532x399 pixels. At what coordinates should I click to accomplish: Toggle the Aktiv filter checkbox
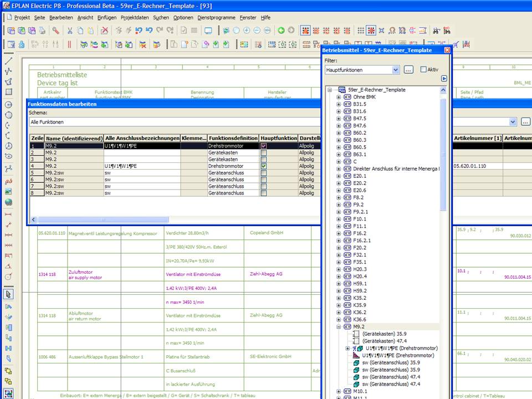pyautogui.click(x=423, y=69)
